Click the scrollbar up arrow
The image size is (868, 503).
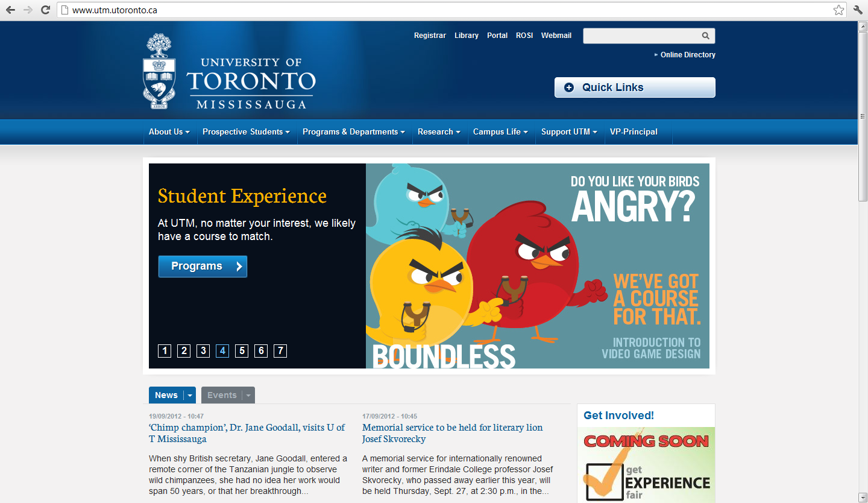(x=863, y=27)
